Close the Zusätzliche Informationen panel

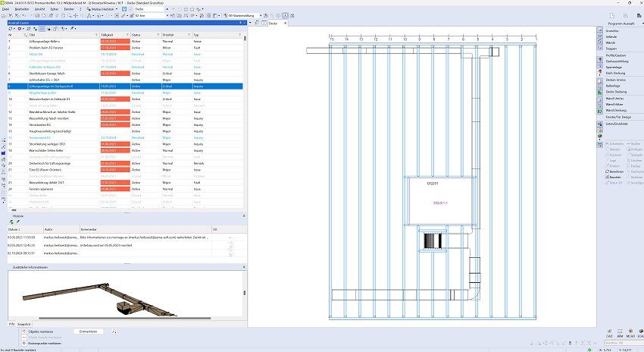coord(244,267)
